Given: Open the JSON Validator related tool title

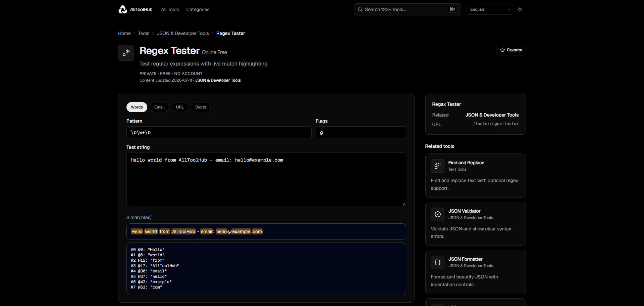Looking at the screenshot, I should [464, 211].
